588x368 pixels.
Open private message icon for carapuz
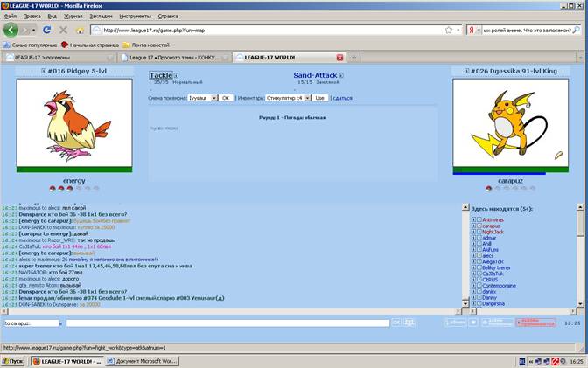pyautogui.click(x=479, y=226)
